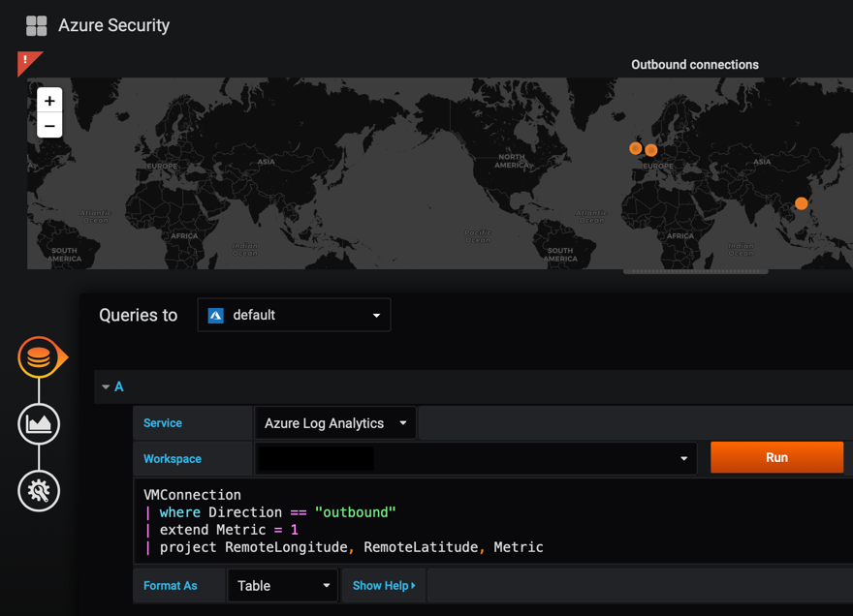Click the project RemoteLongitude line in query

coord(344,547)
